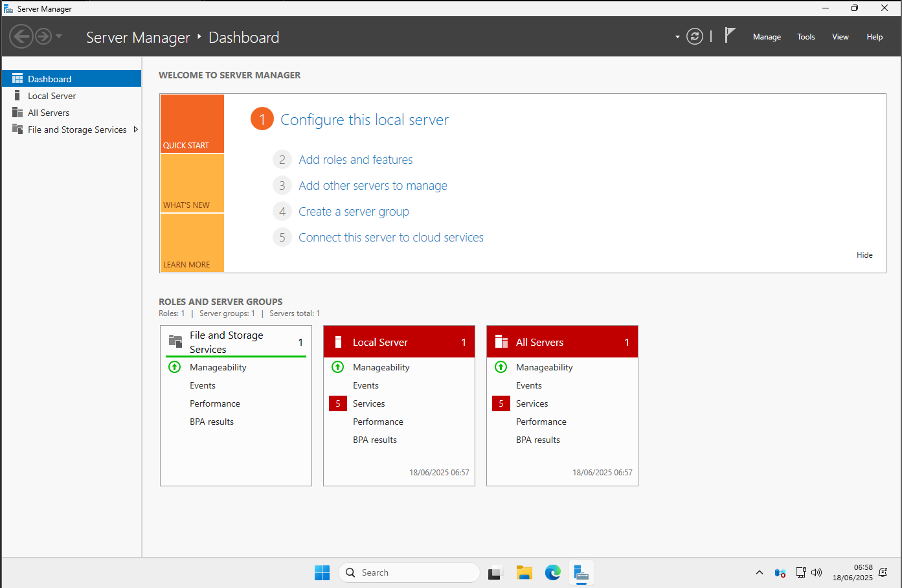Image resolution: width=902 pixels, height=588 pixels.
Task: Open the Notifications flag
Action: 730,36
